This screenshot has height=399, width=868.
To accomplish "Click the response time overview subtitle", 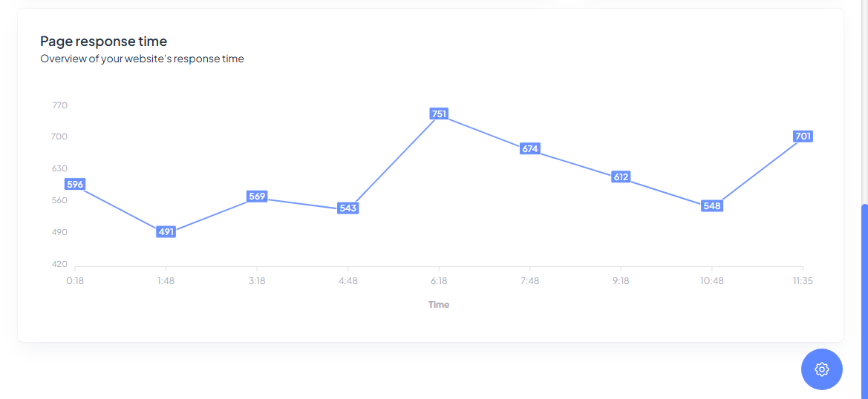I will (142, 59).
